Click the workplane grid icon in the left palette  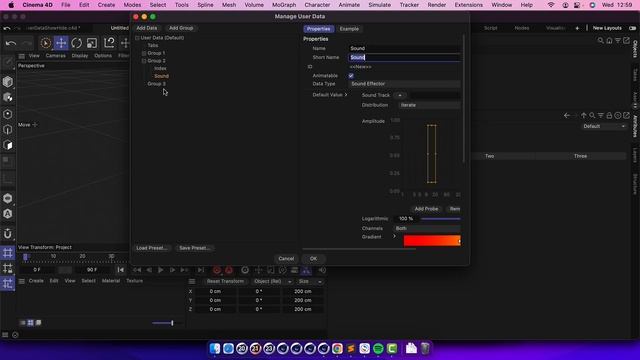(x=8, y=253)
